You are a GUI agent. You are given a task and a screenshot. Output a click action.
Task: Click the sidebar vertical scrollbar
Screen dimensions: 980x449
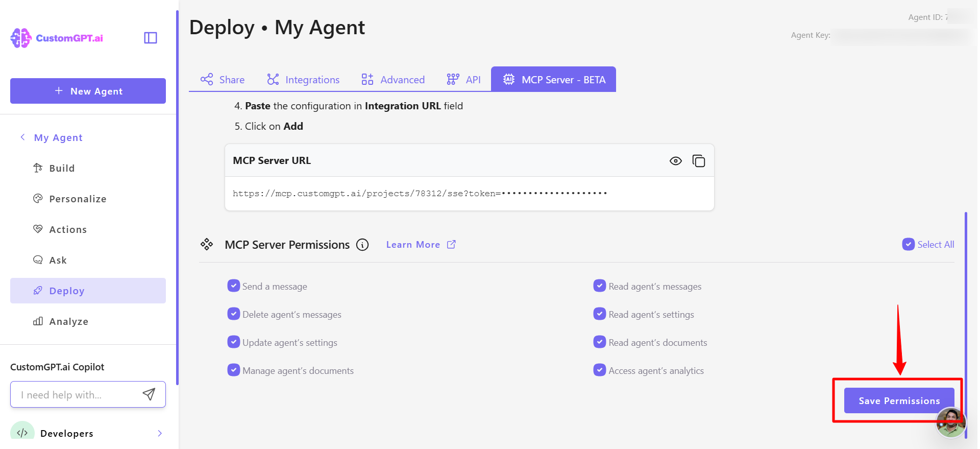point(177,198)
